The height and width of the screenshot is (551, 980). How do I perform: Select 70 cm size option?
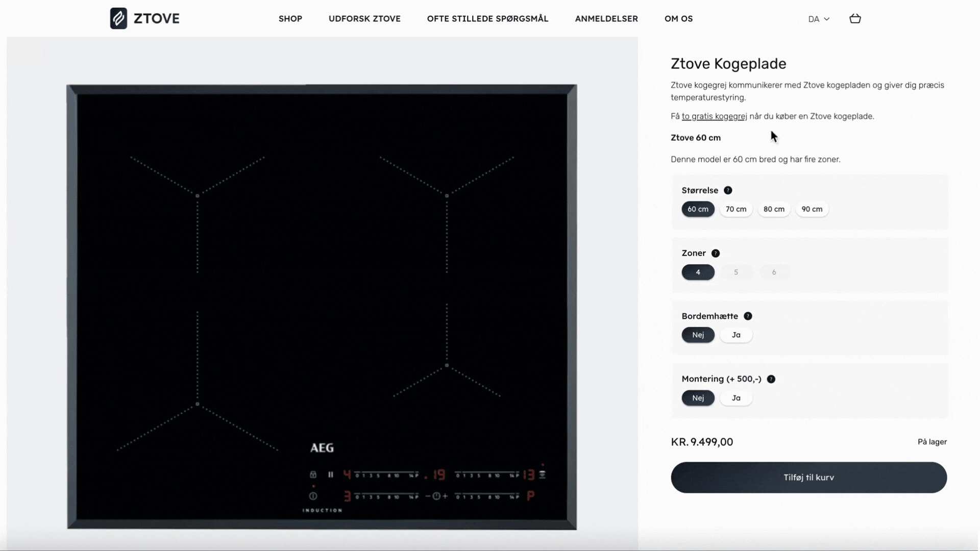[736, 209]
